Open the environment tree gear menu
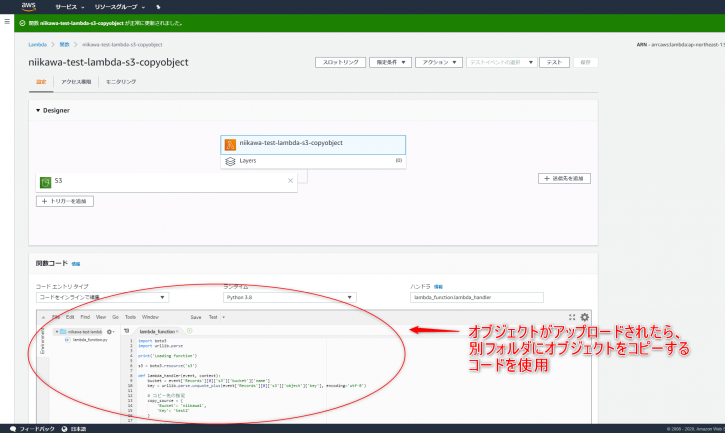The width and height of the screenshot is (725, 433). [x=110, y=332]
